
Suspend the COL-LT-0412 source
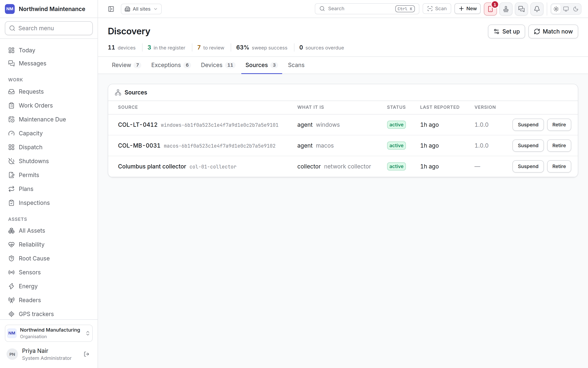pyautogui.click(x=528, y=125)
